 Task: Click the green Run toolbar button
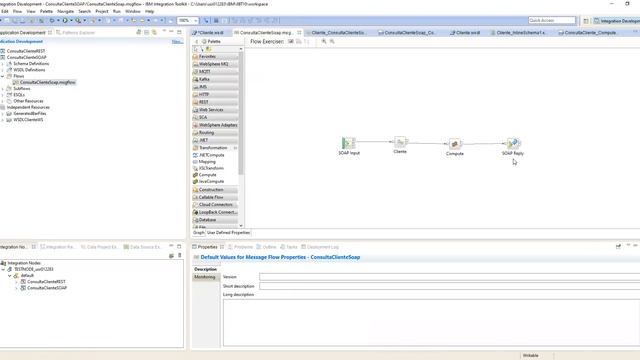click(65, 20)
